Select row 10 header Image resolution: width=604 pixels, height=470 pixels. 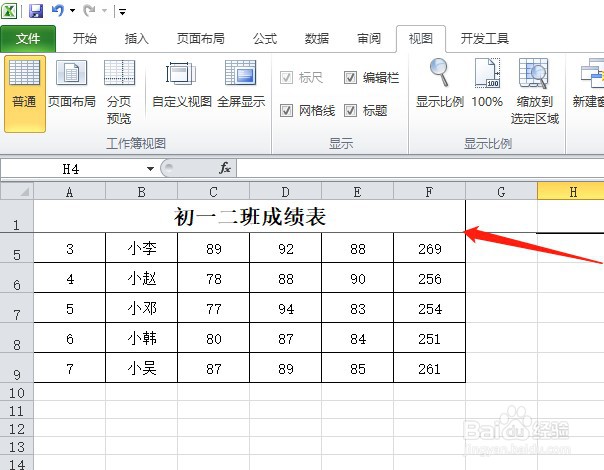pos(17,393)
